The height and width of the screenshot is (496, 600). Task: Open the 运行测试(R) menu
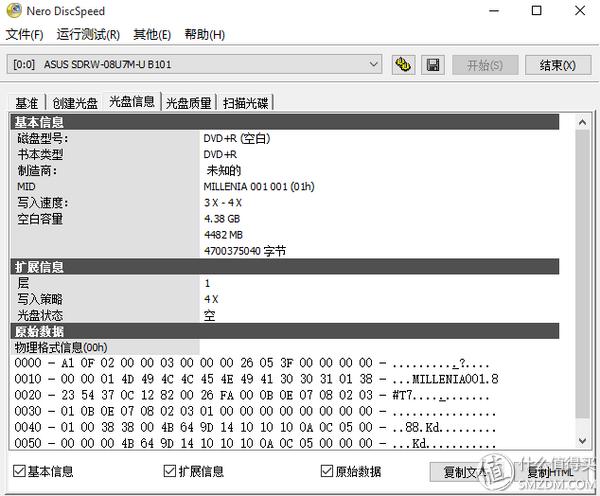point(88,35)
